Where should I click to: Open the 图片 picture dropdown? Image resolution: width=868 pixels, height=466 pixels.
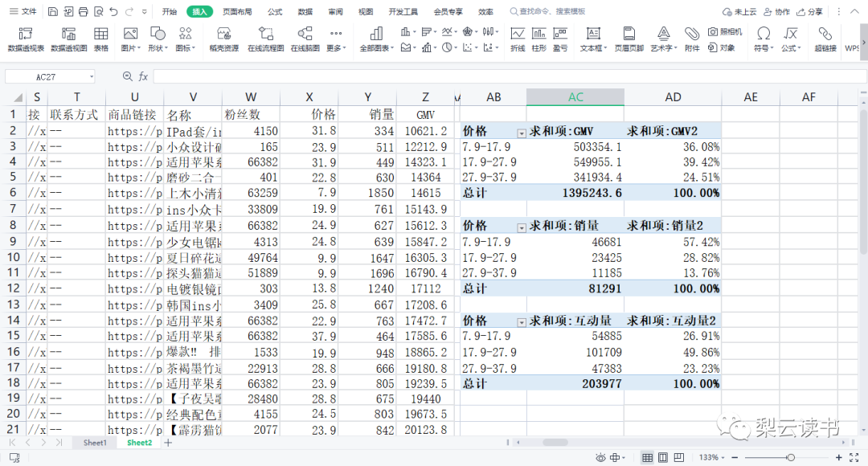coord(131,39)
